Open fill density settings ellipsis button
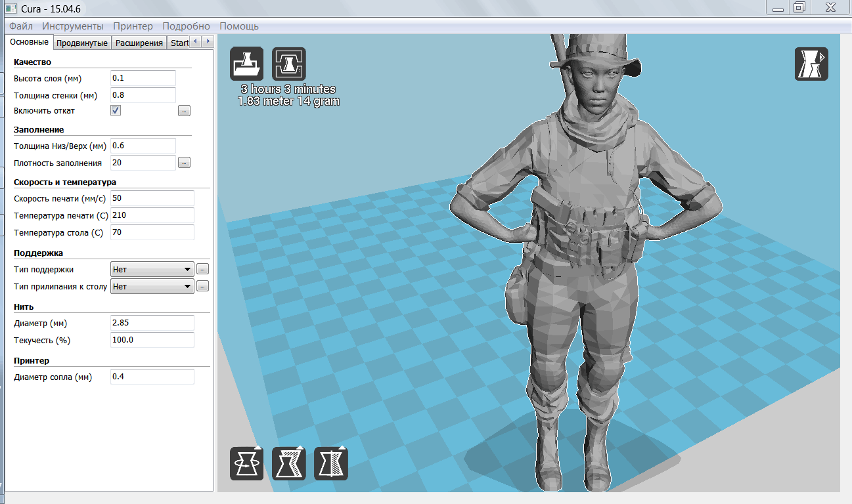This screenshot has width=852, height=504. 184,163
